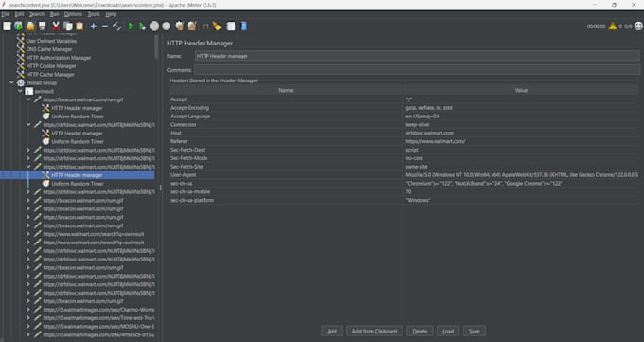Open the Run menu
This screenshot has width=644, height=342.
pyautogui.click(x=54, y=14)
